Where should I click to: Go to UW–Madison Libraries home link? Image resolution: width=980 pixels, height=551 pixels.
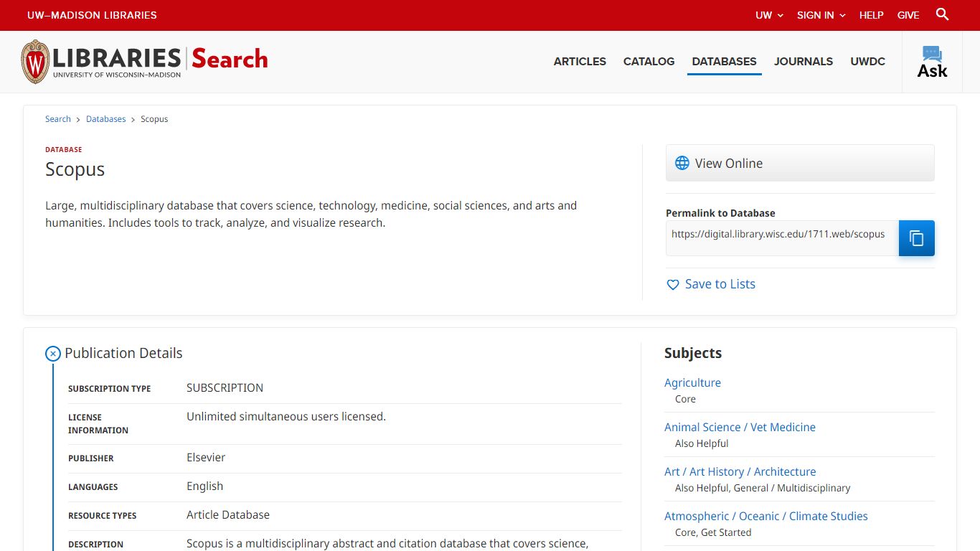[92, 15]
